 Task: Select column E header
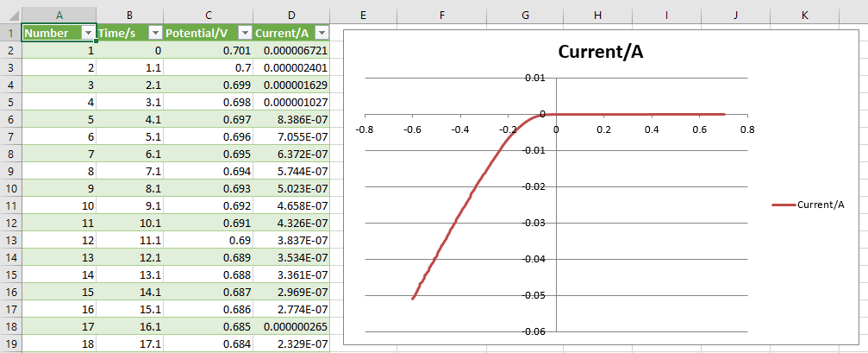(363, 16)
